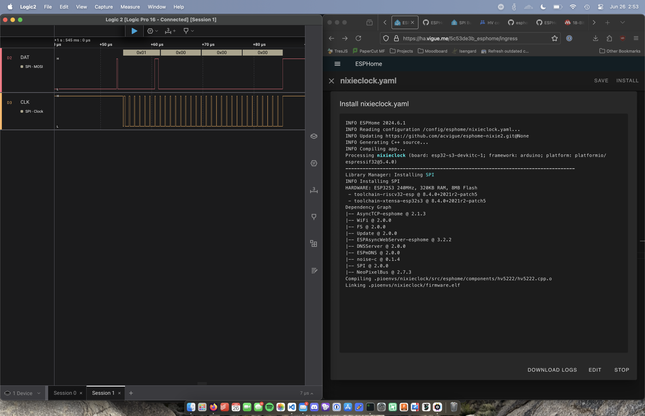Viewport: 645px width, 416px height.
Task: Open Firefox from the dock
Action: [x=213, y=407]
